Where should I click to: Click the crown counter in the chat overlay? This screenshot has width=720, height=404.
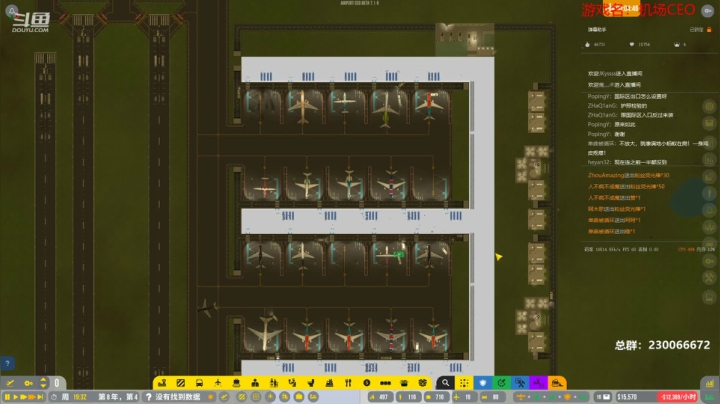pyautogui.click(x=680, y=45)
